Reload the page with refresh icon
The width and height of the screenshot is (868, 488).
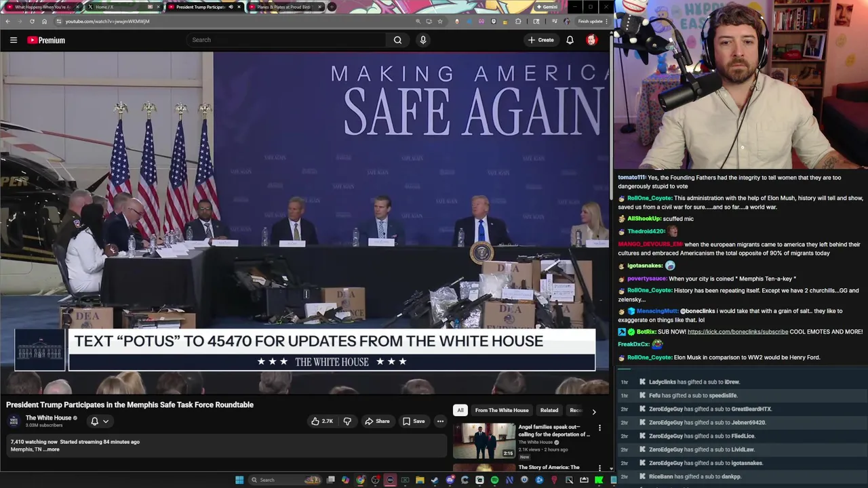[32, 21]
